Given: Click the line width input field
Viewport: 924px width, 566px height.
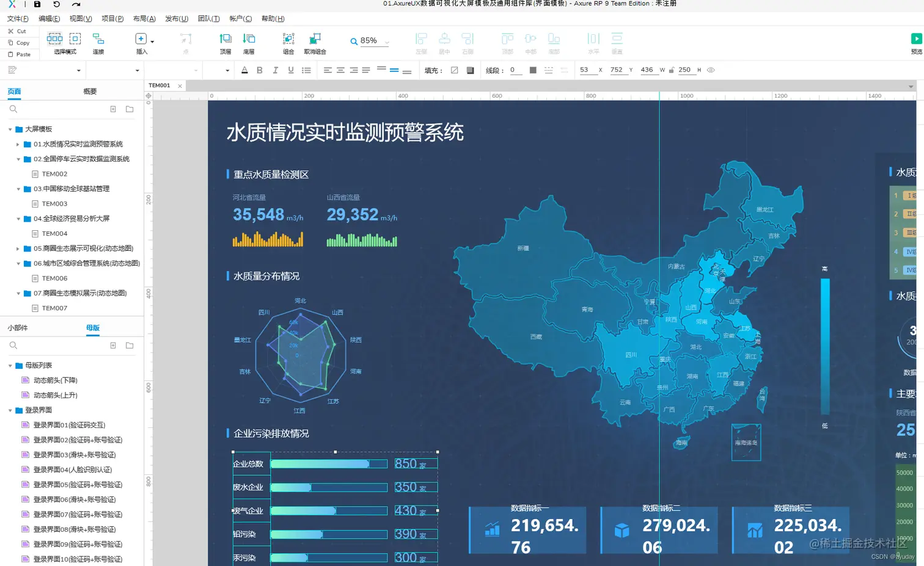Looking at the screenshot, I should [x=516, y=70].
